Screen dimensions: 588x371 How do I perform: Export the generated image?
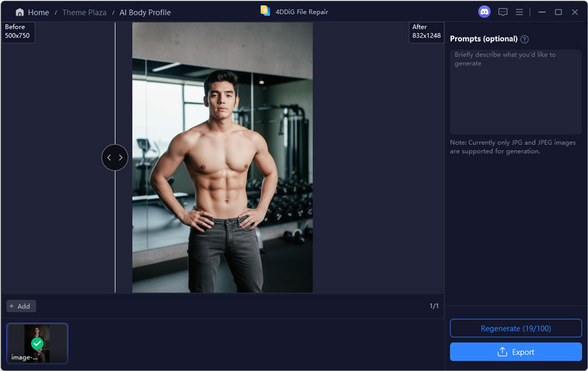(x=515, y=352)
